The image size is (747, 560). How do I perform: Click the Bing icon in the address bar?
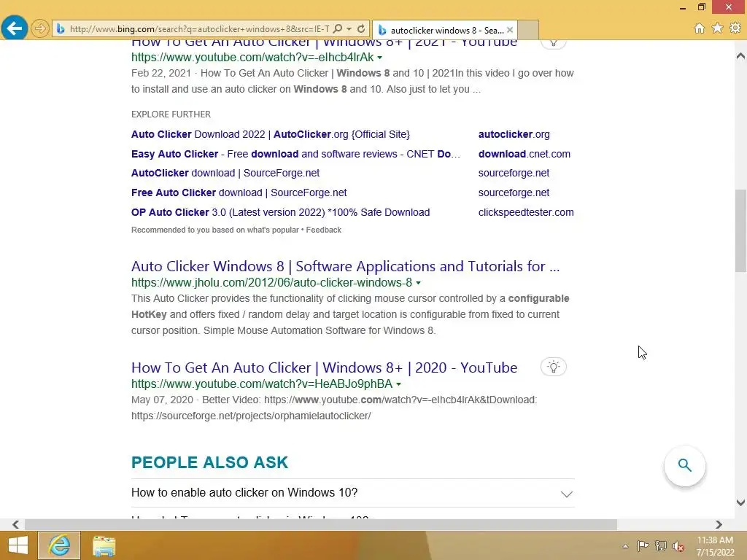click(x=61, y=29)
